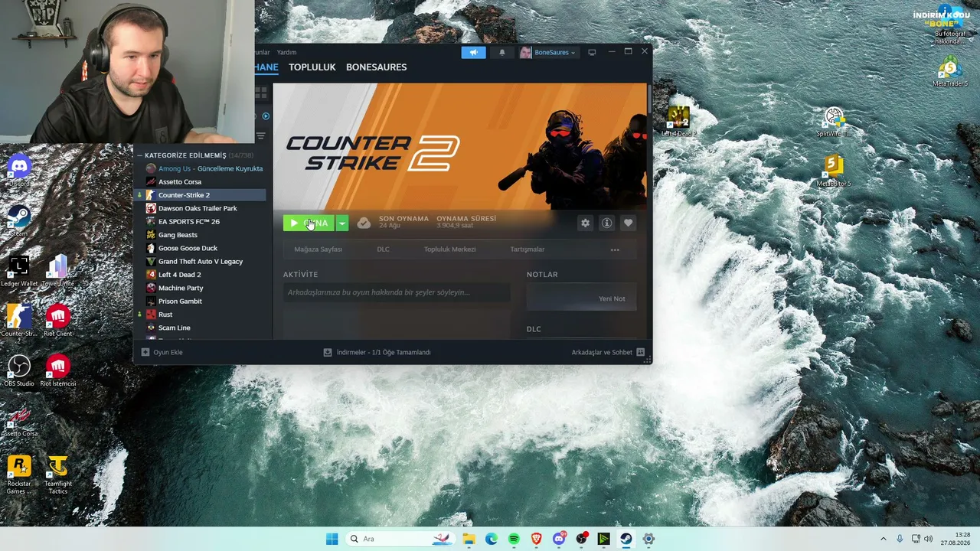The width and height of the screenshot is (980, 551).
Task: Select the SplitWire desktop icon
Action: coord(833,122)
